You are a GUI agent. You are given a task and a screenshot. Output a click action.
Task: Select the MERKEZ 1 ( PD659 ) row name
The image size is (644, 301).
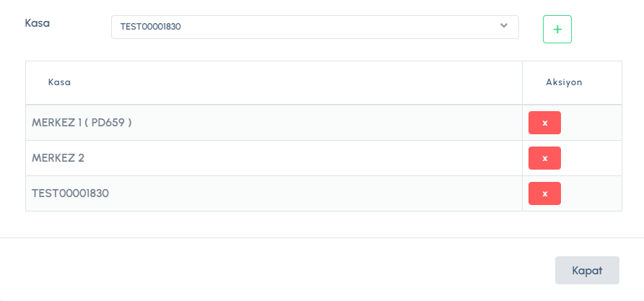pyautogui.click(x=82, y=123)
